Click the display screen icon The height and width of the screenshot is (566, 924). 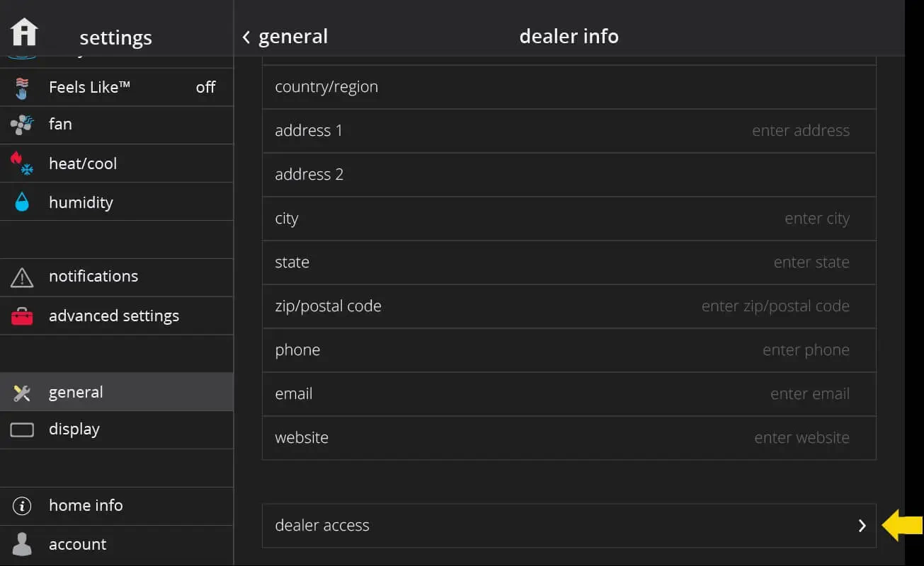(22, 429)
